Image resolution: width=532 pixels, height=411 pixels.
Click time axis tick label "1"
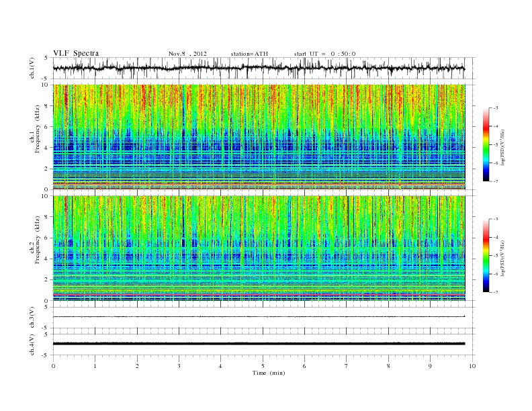point(95,366)
